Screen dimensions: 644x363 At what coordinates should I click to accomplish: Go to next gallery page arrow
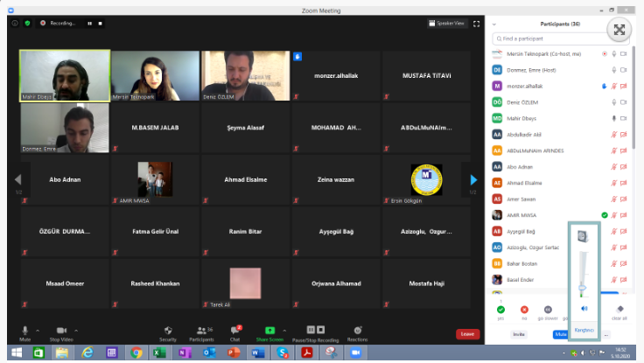coord(473,180)
